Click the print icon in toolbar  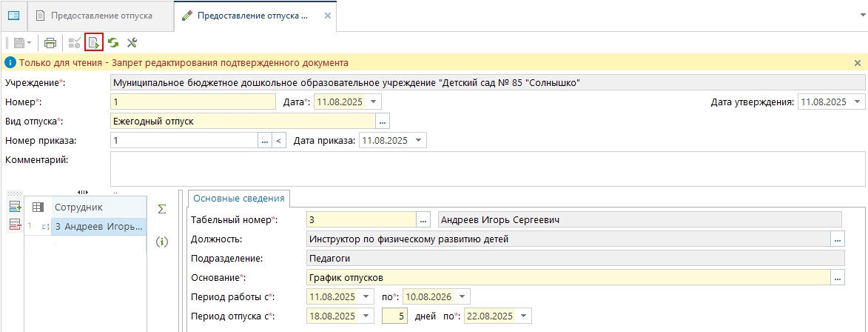pyautogui.click(x=50, y=43)
